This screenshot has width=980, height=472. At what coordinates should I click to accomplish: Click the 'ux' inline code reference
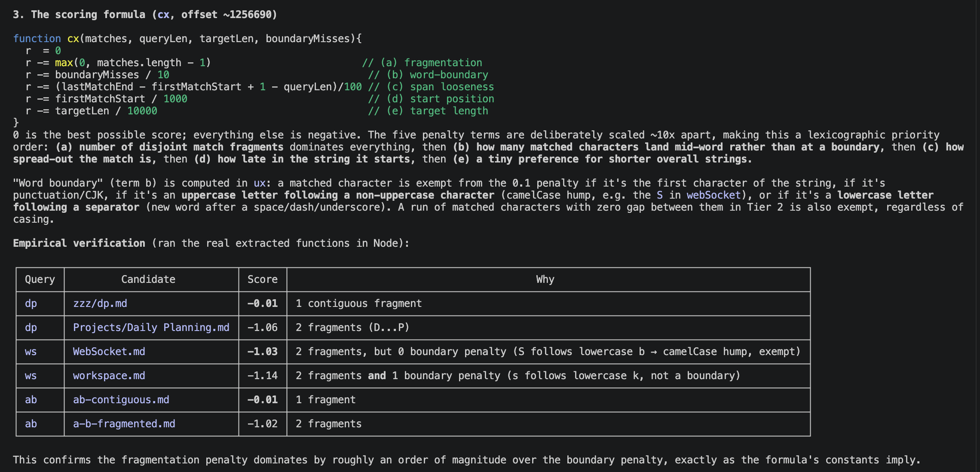pyautogui.click(x=260, y=183)
